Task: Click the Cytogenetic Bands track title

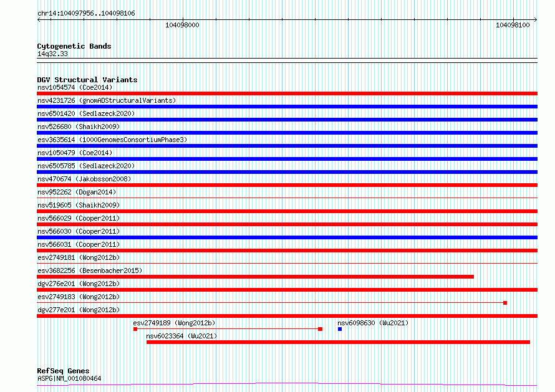Action: pyautogui.click(x=74, y=46)
